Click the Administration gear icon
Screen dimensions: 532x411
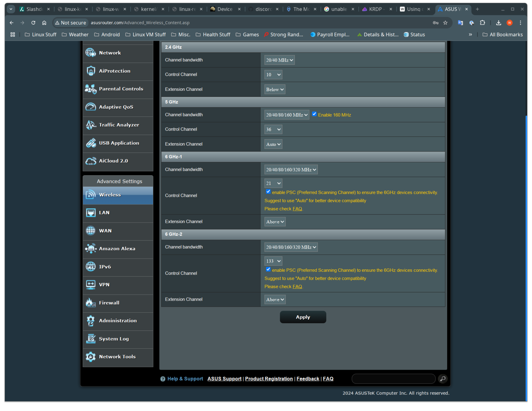(91, 320)
